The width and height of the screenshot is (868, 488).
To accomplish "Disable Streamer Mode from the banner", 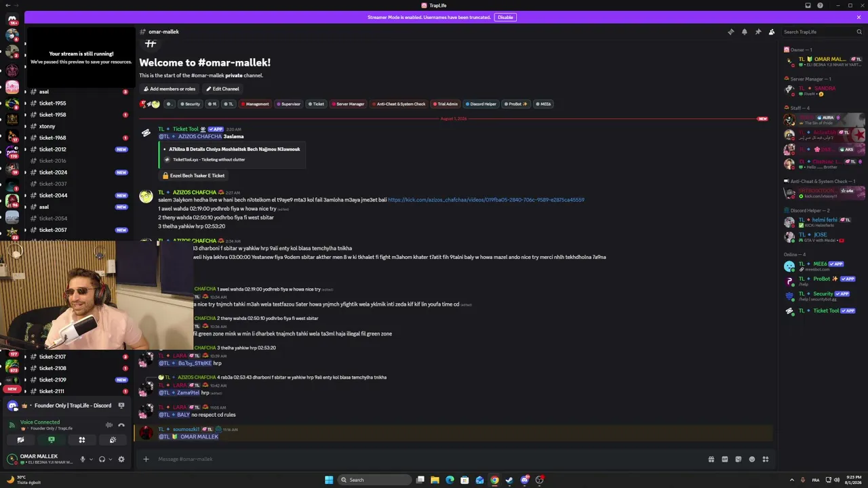I will [505, 17].
